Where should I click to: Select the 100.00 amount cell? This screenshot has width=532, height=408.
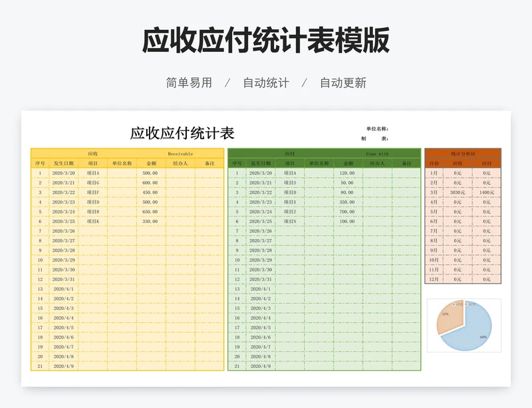tap(347, 221)
